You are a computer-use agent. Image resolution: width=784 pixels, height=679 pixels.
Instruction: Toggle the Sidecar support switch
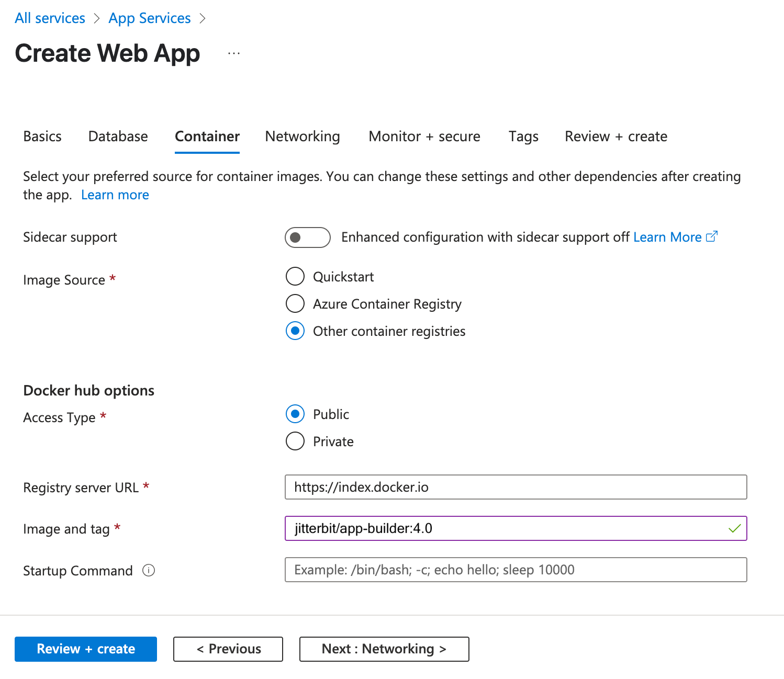click(307, 237)
